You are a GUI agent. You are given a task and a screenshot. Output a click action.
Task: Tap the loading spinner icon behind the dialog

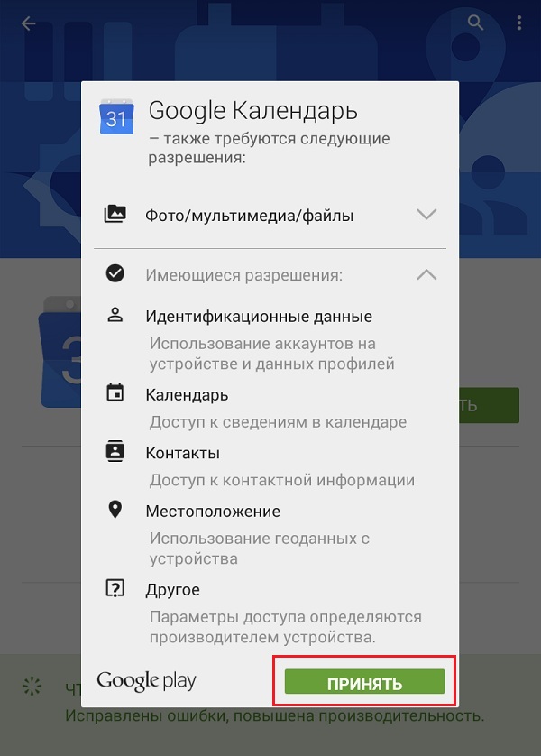click(x=32, y=687)
